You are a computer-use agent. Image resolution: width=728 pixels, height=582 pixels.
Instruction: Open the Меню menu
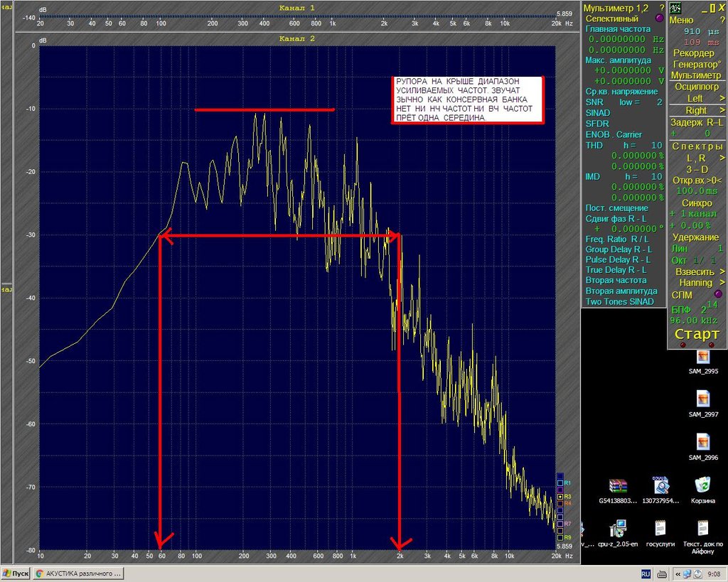point(681,20)
